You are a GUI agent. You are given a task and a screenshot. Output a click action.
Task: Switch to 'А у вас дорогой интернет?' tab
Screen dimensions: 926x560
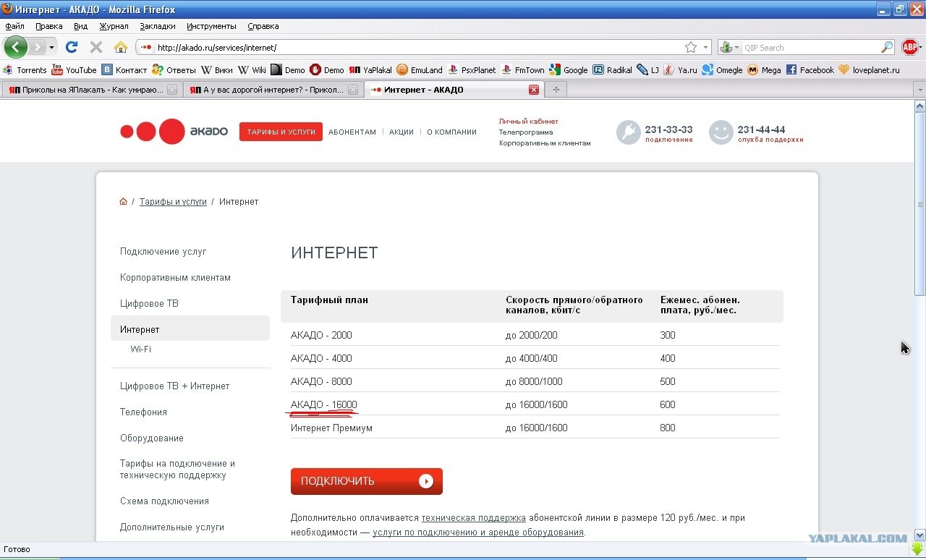273,90
